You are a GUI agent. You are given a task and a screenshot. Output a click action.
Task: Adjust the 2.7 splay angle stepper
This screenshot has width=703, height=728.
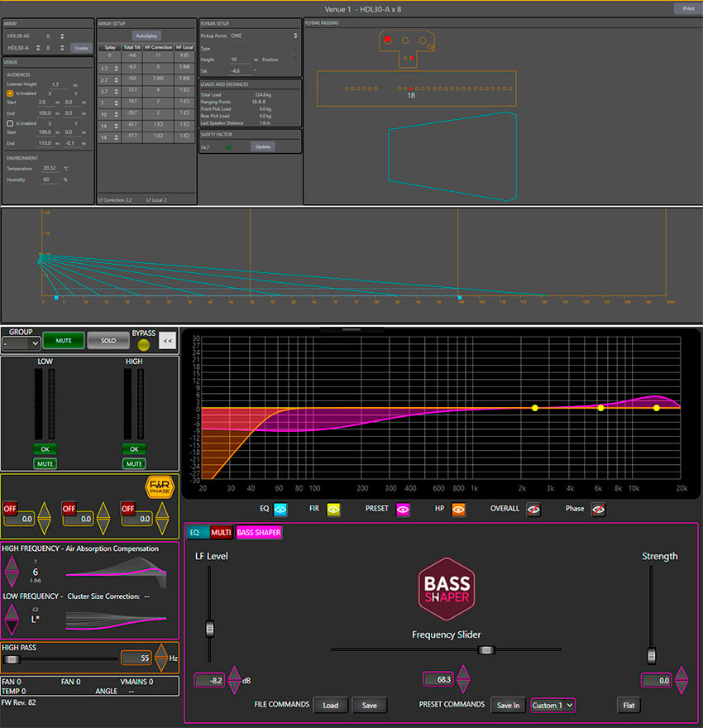[x=116, y=80]
